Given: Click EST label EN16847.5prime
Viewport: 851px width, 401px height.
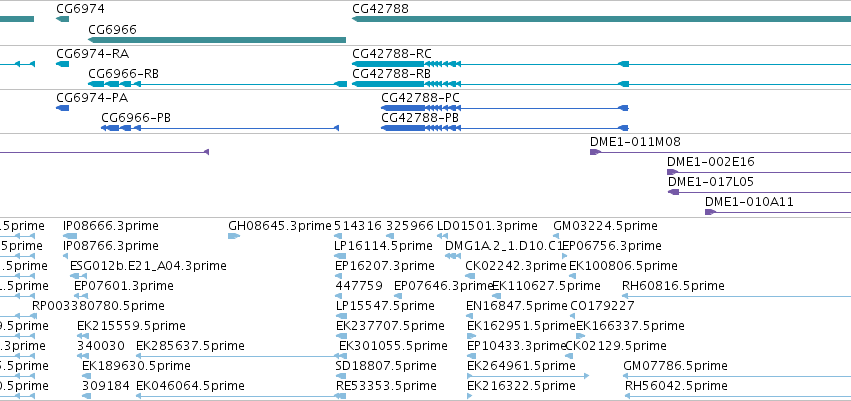Looking at the screenshot, I should 517,306.
